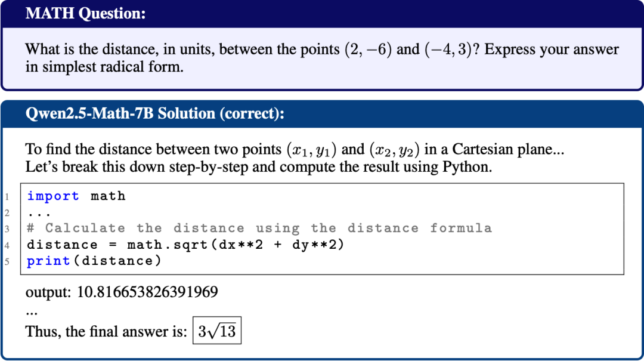Click the 'print' keyword in code
The width and height of the screenshot is (644, 361).
point(48,261)
